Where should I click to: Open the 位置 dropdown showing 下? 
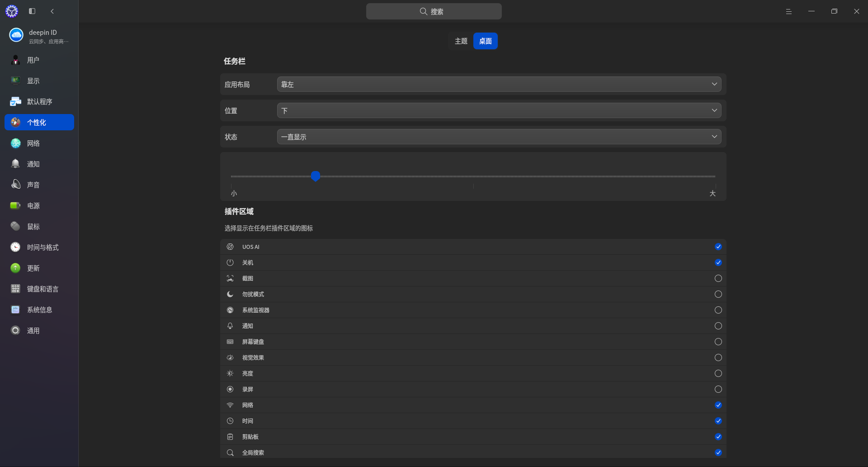tap(499, 110)
